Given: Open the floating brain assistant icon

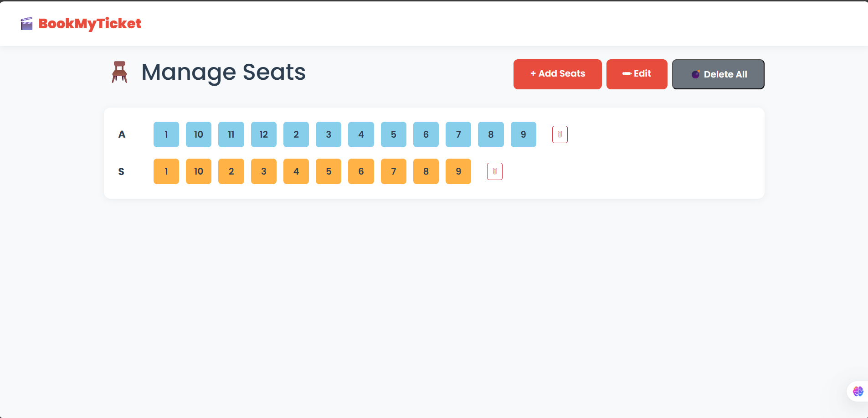Looking at the screenshot, I should click(858, 391).
